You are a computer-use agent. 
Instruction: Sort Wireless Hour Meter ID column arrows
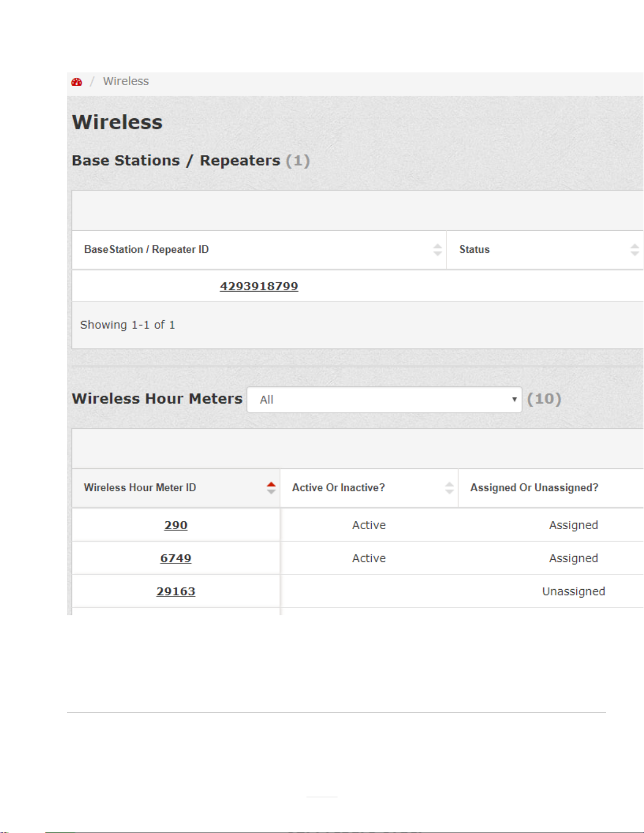pos(271,488)
